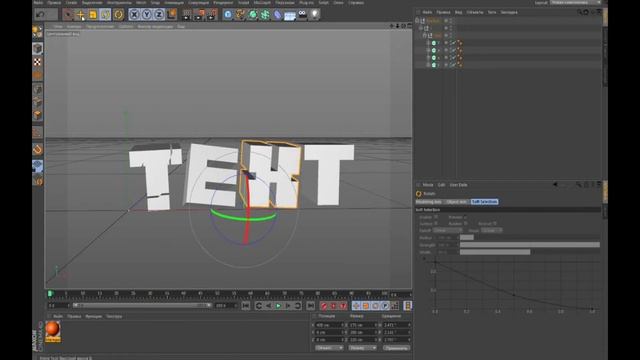Click the Render View icon
This screenshot has height=360, width=640.
tap(187, 15)
